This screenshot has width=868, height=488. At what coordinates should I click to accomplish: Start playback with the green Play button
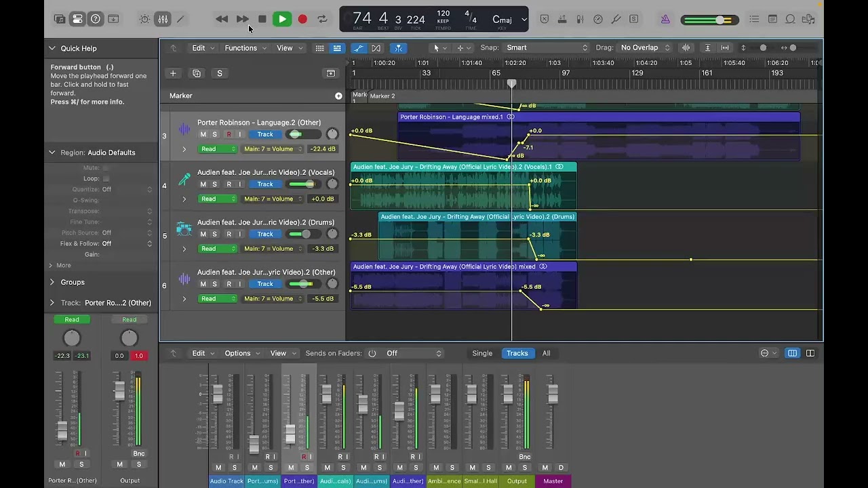pos(282,19)
